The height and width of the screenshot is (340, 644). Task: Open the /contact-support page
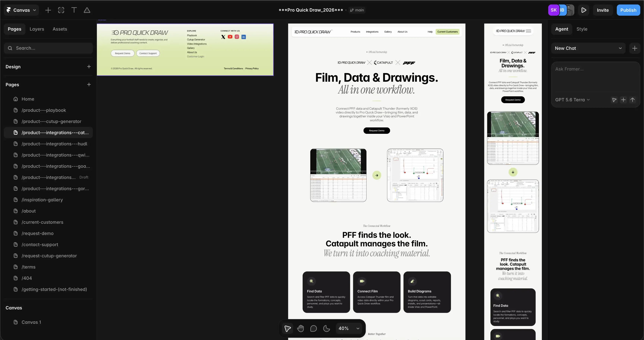pos(48,245)
